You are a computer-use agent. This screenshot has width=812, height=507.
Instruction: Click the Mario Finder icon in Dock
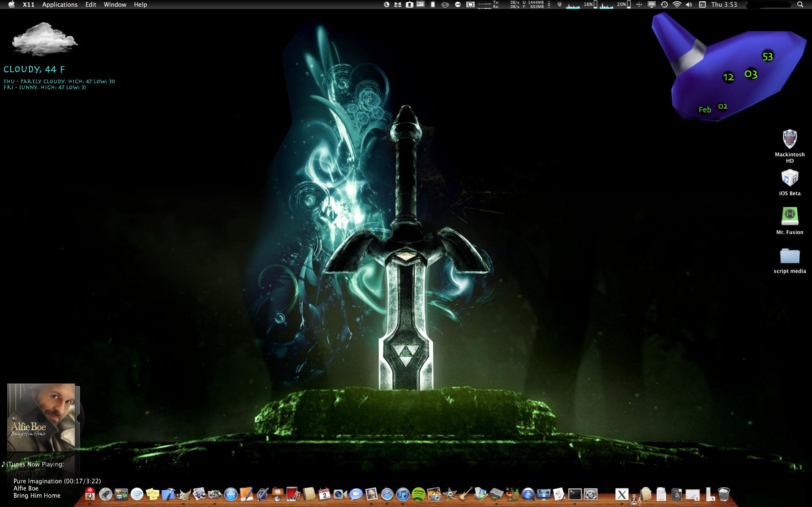(x=90, y=494)
